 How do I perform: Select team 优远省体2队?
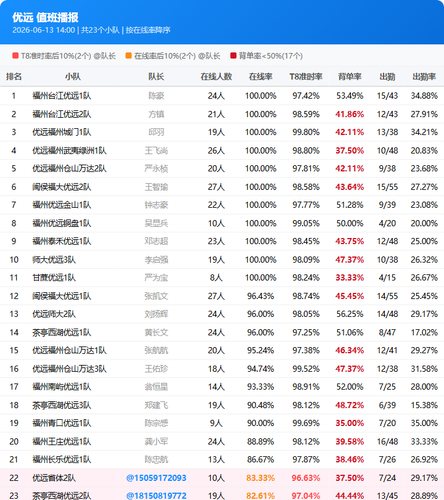pyautogui.click(x=54, y=478)
